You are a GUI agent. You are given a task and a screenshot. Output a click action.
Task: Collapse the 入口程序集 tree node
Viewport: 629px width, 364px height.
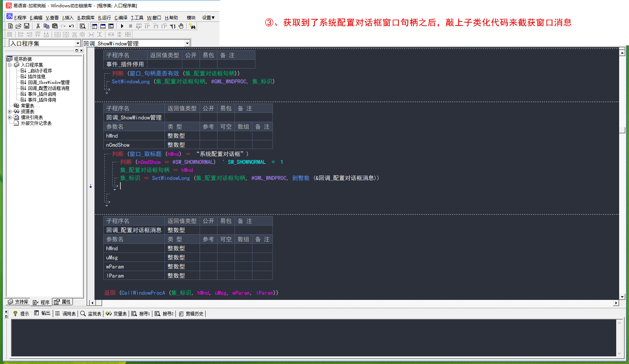point(10,65)
